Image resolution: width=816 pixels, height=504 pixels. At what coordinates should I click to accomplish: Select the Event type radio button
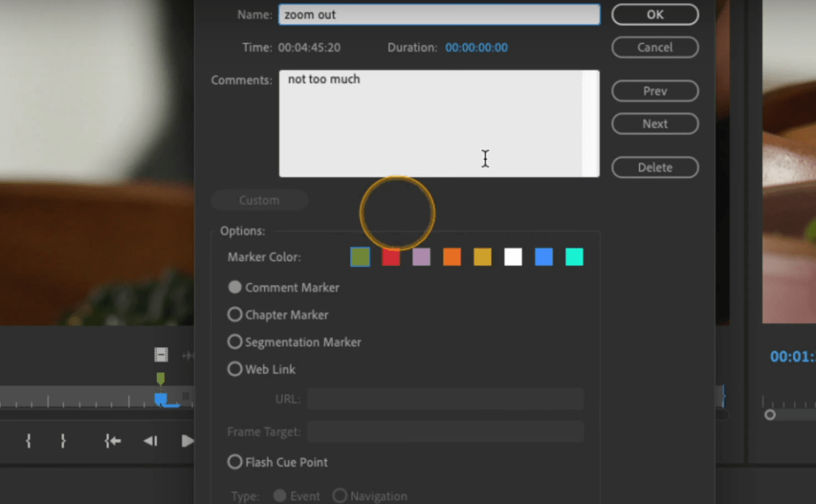280,496
